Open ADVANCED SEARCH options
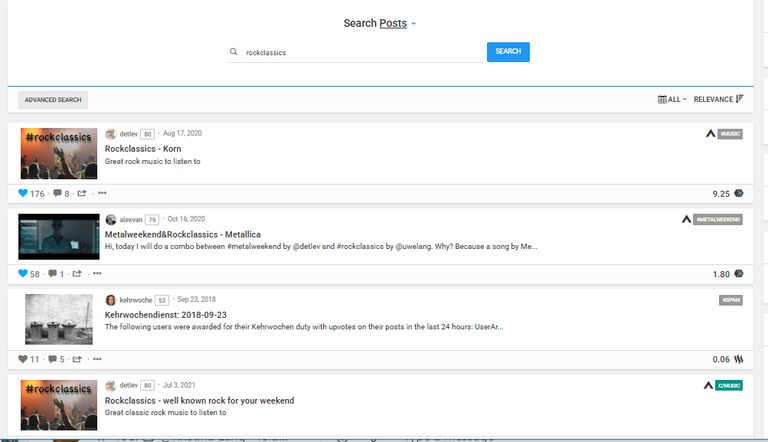The image size is (768, 442). pyautogui.click(x=53, y=100)
